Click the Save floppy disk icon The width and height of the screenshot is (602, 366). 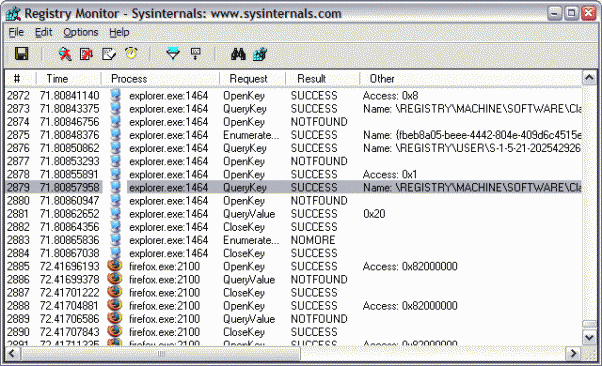click(x=22, y=54)
